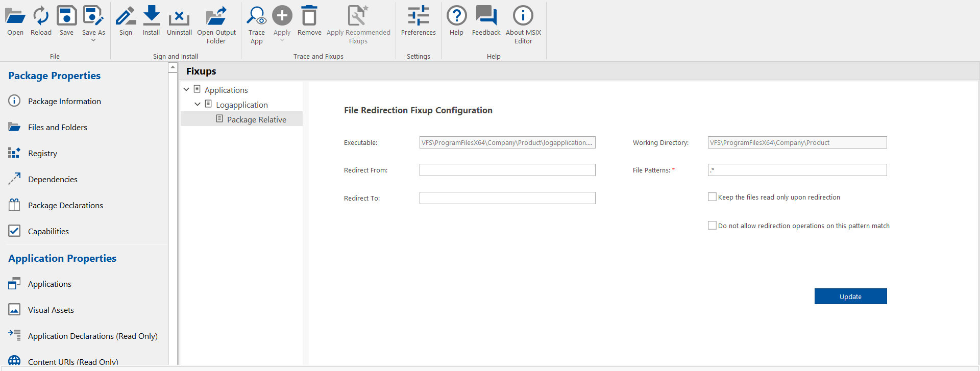
Task: Open the Save As dropdown arrow
Action: [93, 40]
